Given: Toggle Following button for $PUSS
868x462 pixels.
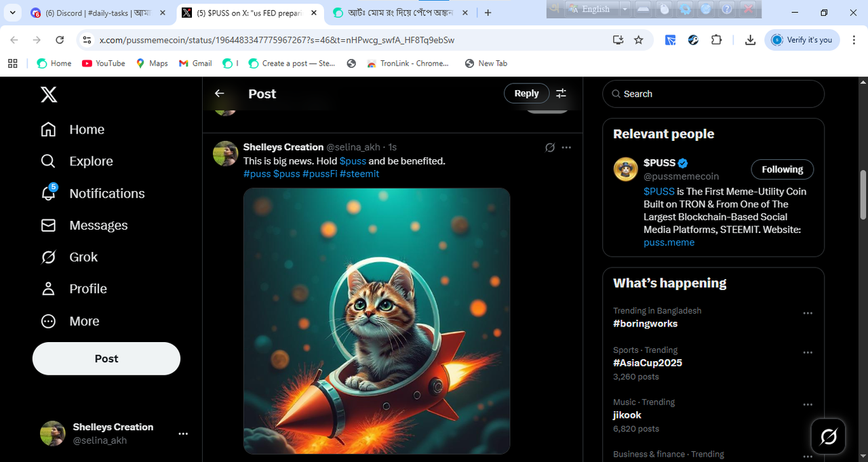Looking at the screenshot, I should (x=782, y=169).
